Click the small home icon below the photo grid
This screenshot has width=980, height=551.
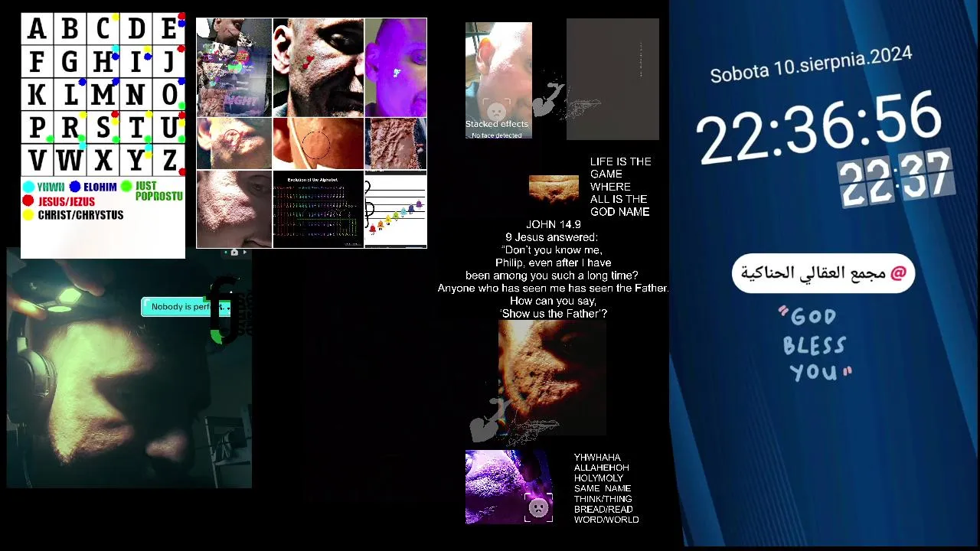234,252
